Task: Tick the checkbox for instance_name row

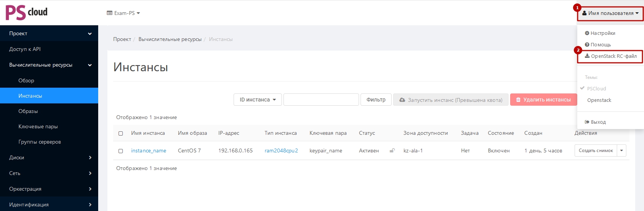Action: [x=120, y=151]
